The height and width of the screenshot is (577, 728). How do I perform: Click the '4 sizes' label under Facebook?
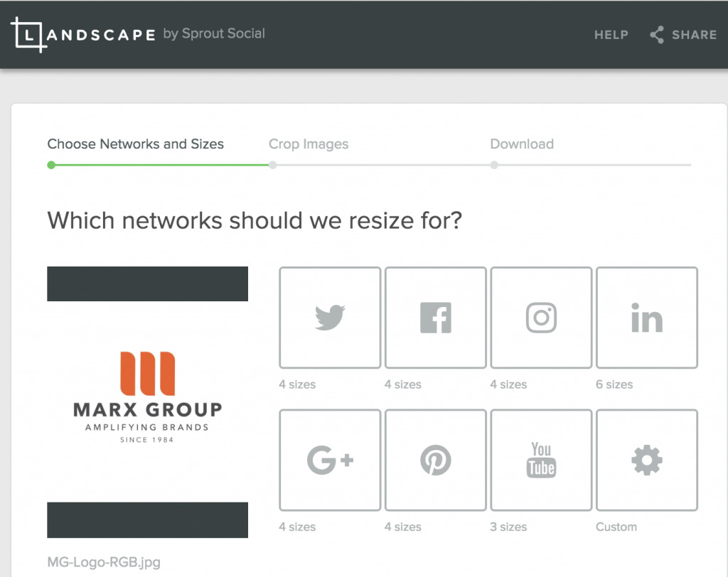[403, 384]
